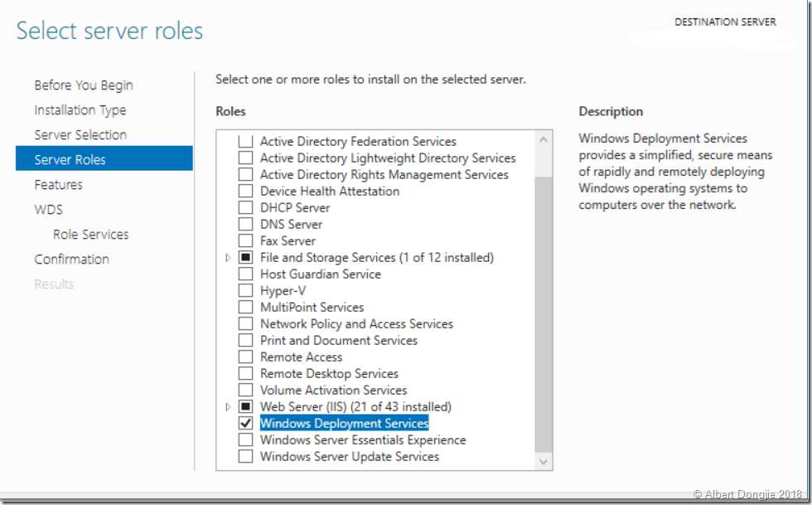The image size is (812, 505).
Task: Check the Remote Desktop Services box
Action: tap(245, 373)
